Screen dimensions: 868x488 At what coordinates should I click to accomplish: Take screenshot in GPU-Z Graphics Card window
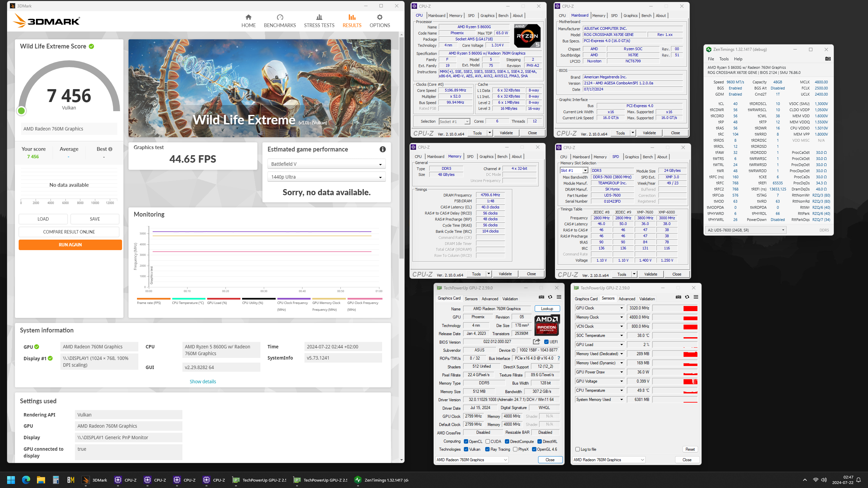541,297
